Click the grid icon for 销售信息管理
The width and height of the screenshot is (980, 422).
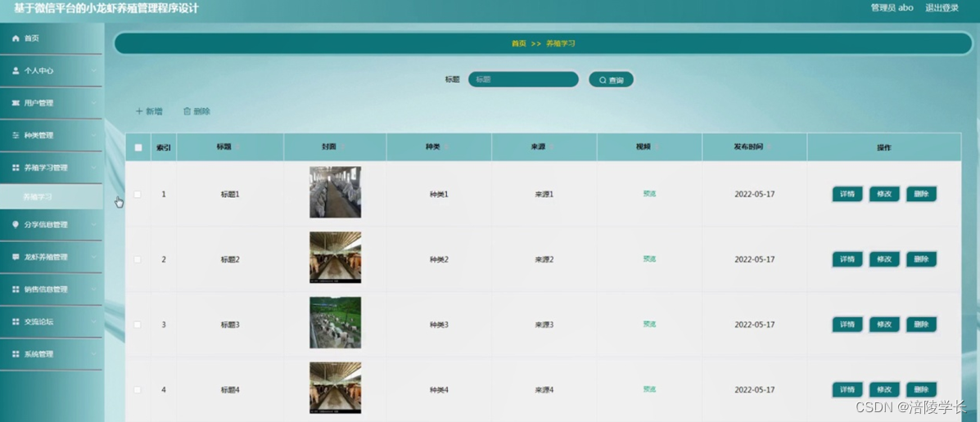[x=16, y=289]
